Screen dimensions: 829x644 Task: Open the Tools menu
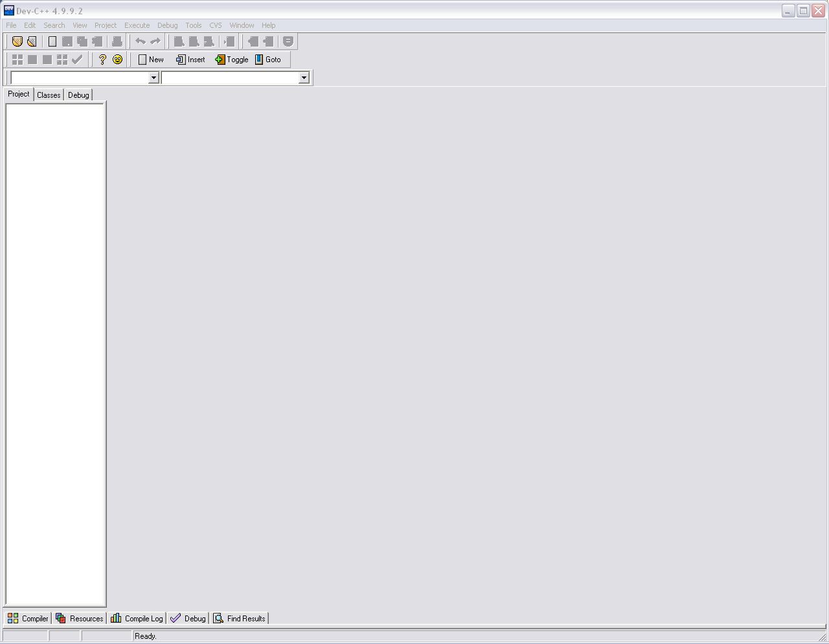pyautogui.click(x=193, y=25)
